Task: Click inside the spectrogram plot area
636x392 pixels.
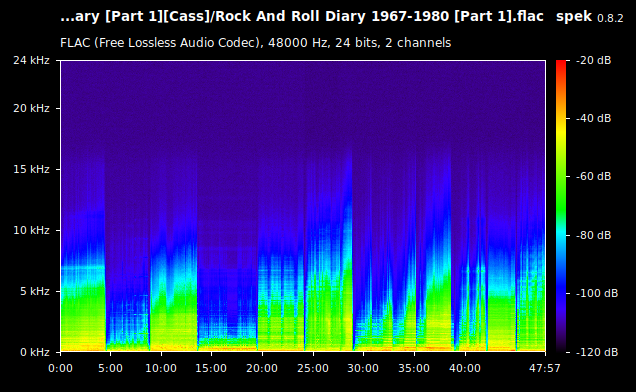Action: (303, 206)
